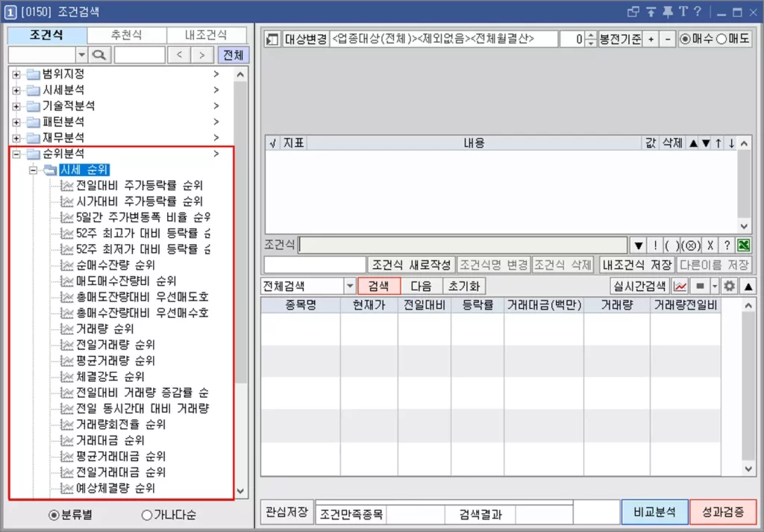This screenshot has width=764, height=532.
Task: Insert the ( ) parentheses operator
Action: (672, 245)
